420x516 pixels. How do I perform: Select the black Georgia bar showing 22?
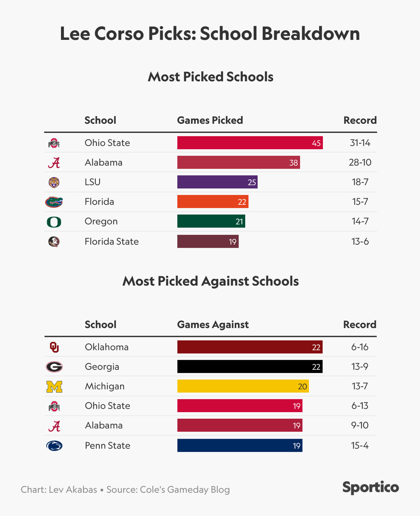pyautogui.click(x=249, y=366)
